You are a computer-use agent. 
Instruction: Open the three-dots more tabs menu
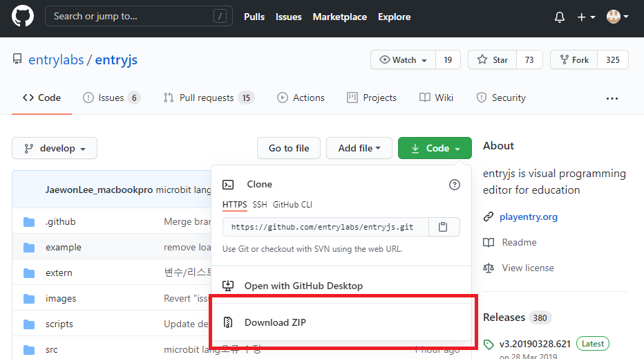tap(612, 98)
